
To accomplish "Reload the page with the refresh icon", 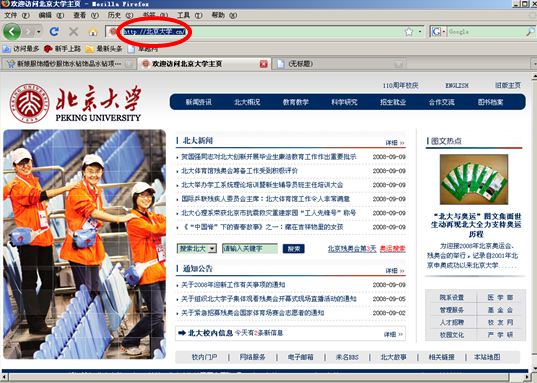I will (x=54, y=32).
